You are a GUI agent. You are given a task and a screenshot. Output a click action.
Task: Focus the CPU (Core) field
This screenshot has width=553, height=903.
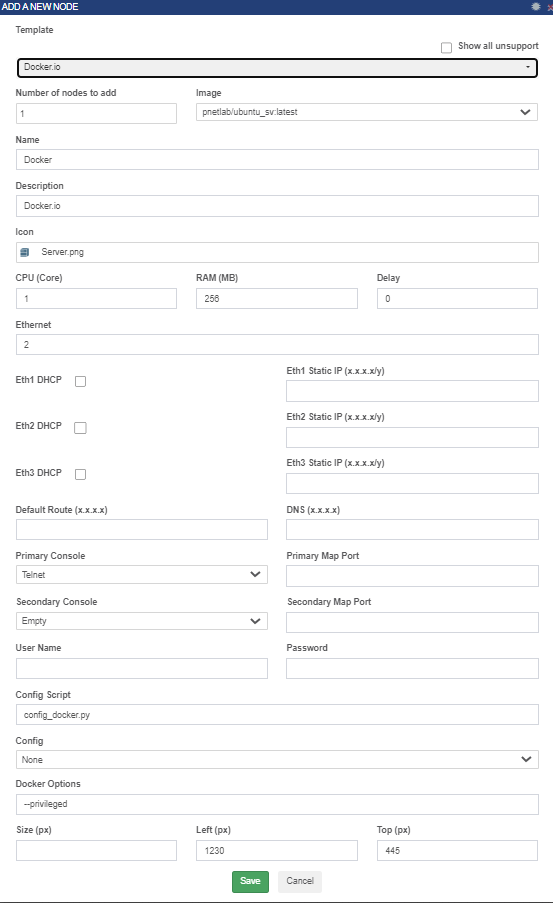pos(96,298)
